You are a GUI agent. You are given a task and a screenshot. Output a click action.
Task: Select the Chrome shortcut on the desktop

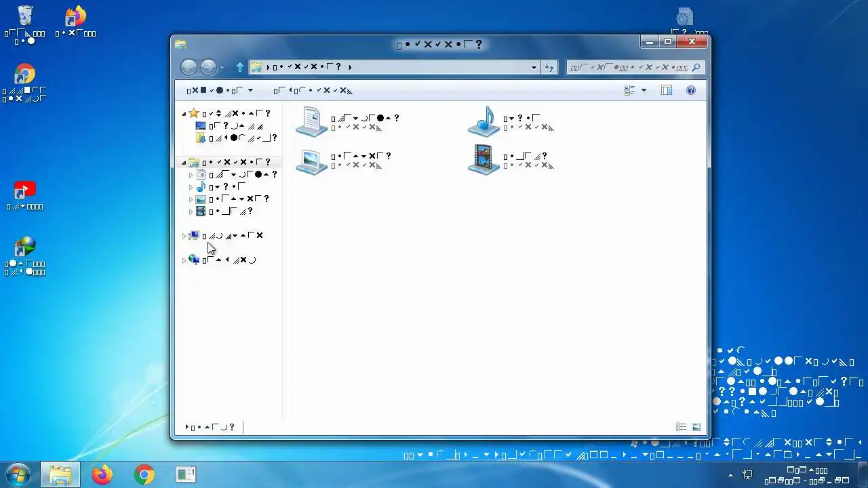click(x=25, y=83)
